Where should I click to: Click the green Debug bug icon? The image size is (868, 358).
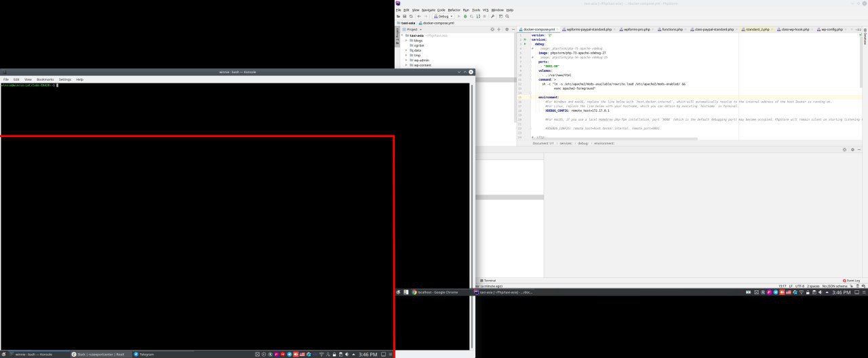465,16
